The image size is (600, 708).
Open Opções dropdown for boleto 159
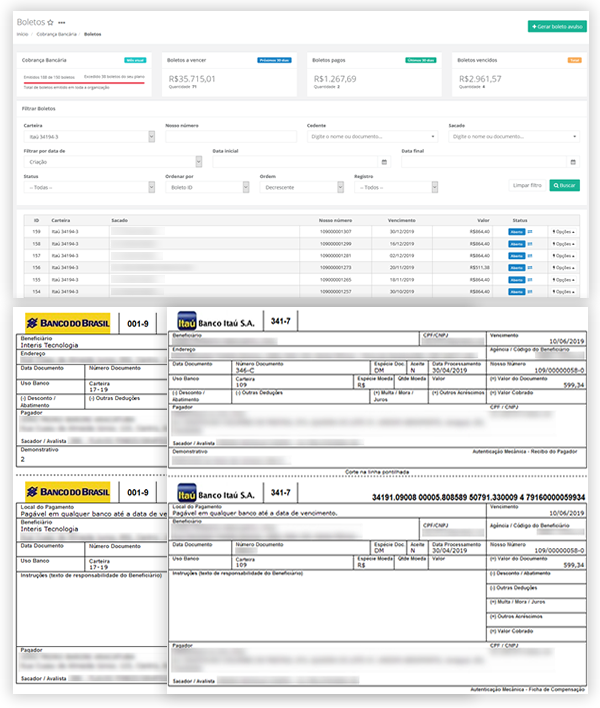coord(564,231)
